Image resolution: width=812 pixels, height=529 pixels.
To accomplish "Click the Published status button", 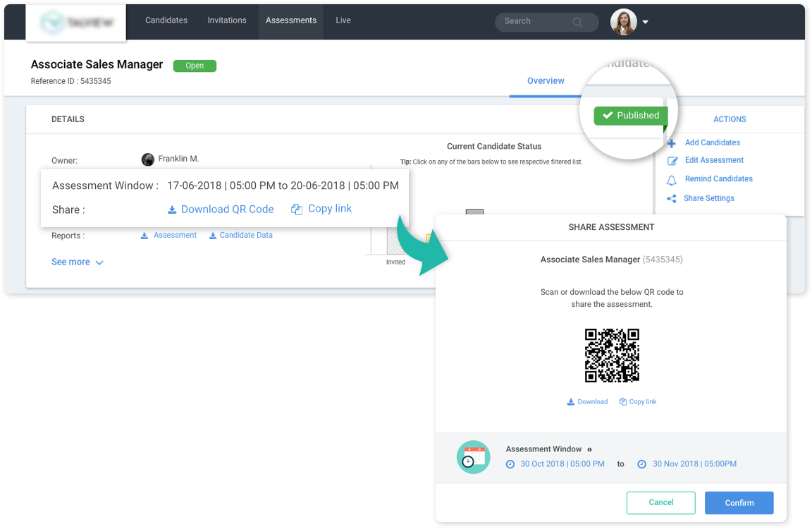I will (x=631, y=116).
